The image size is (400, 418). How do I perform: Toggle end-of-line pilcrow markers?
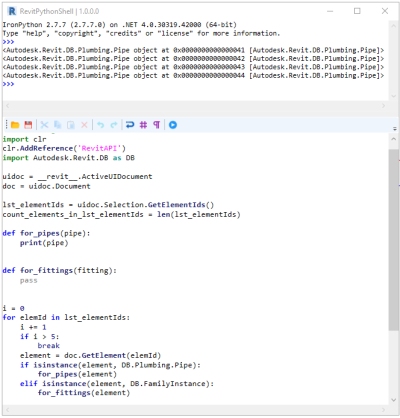click(x=157, y=125)
